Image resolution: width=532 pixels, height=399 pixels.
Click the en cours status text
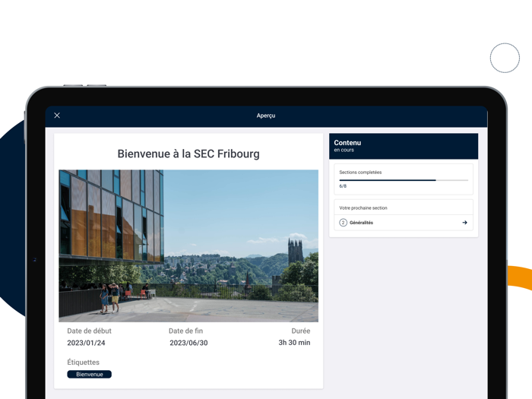344,150
